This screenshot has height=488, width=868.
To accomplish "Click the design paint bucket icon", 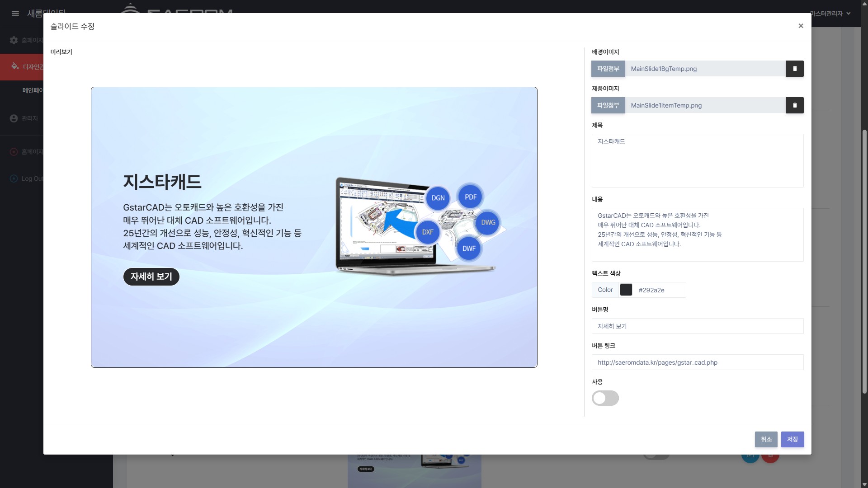I will tap(15, 66).
